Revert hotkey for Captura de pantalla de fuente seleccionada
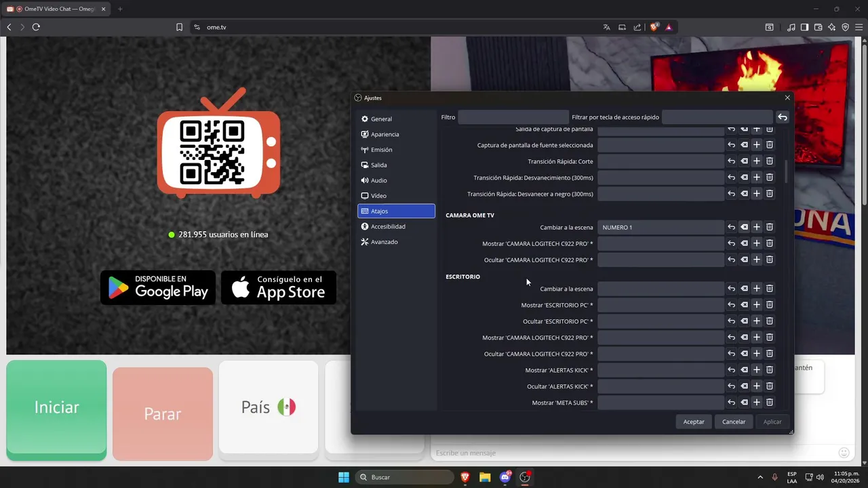This screenshot has width=868, height=488. pos(731,145)
